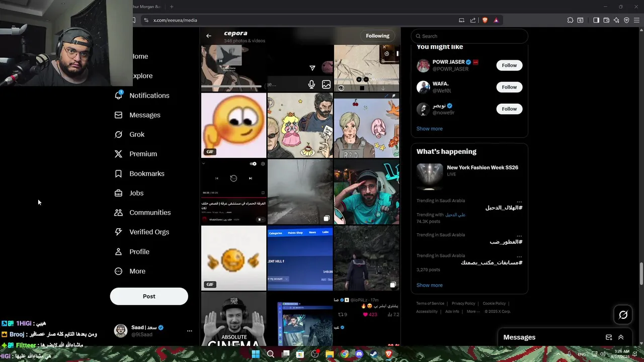Expand the footer More menu
Screen dimensions: 644x362
[x=473, y=312]
